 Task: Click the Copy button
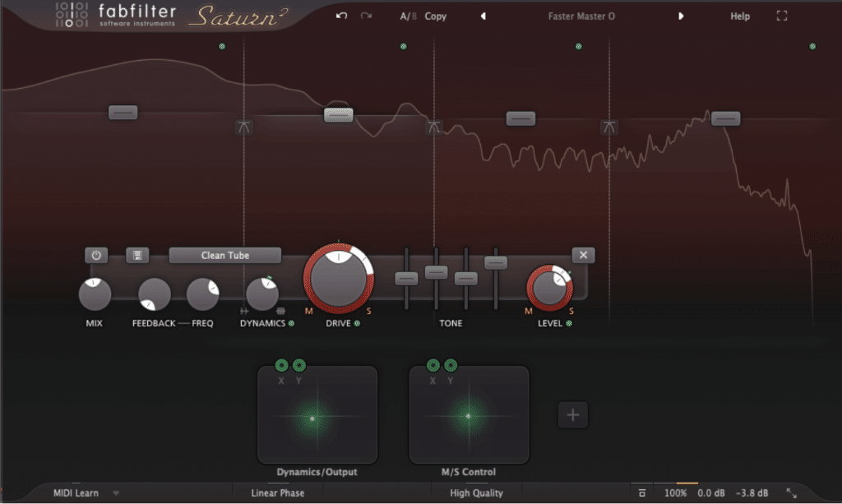pos(436,16)
